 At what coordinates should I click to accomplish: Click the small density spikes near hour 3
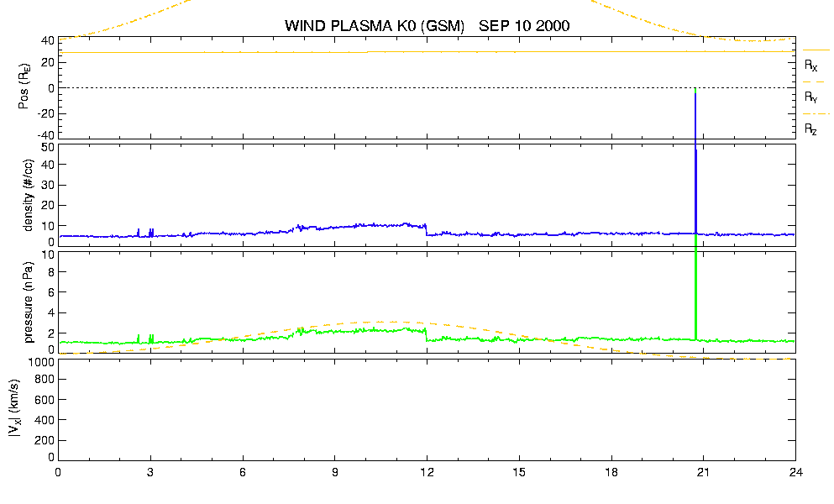(x=151, y=233)
